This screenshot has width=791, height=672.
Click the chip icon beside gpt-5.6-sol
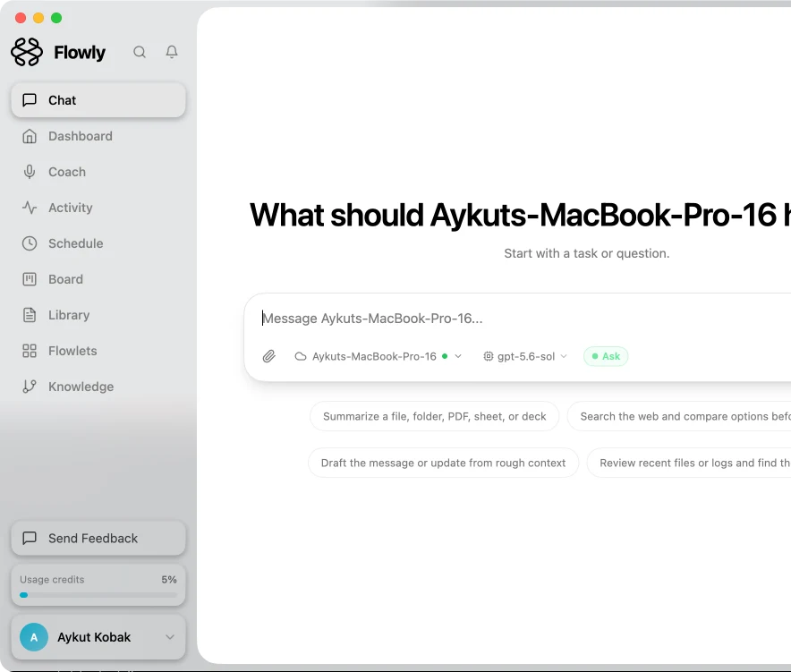pos(489,357)
